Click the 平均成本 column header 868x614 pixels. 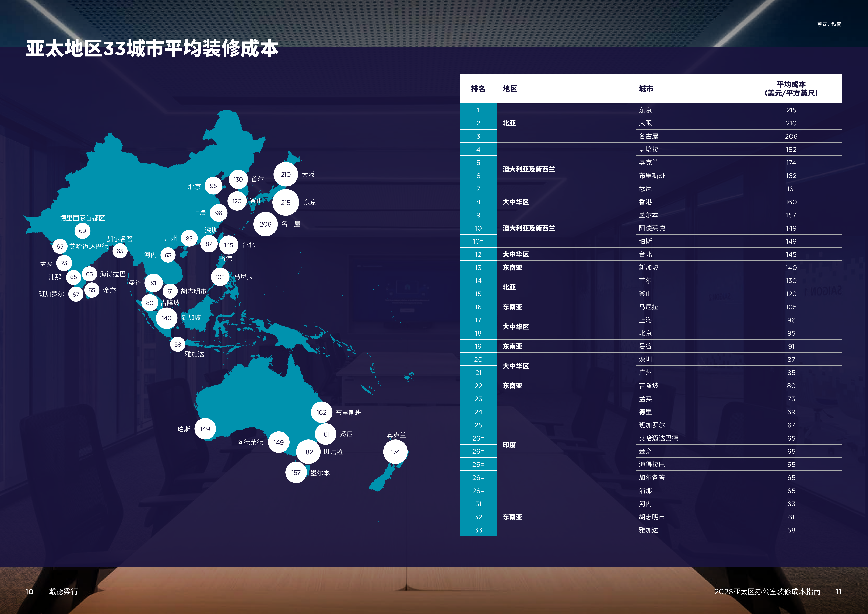click(x=791, y=88)
